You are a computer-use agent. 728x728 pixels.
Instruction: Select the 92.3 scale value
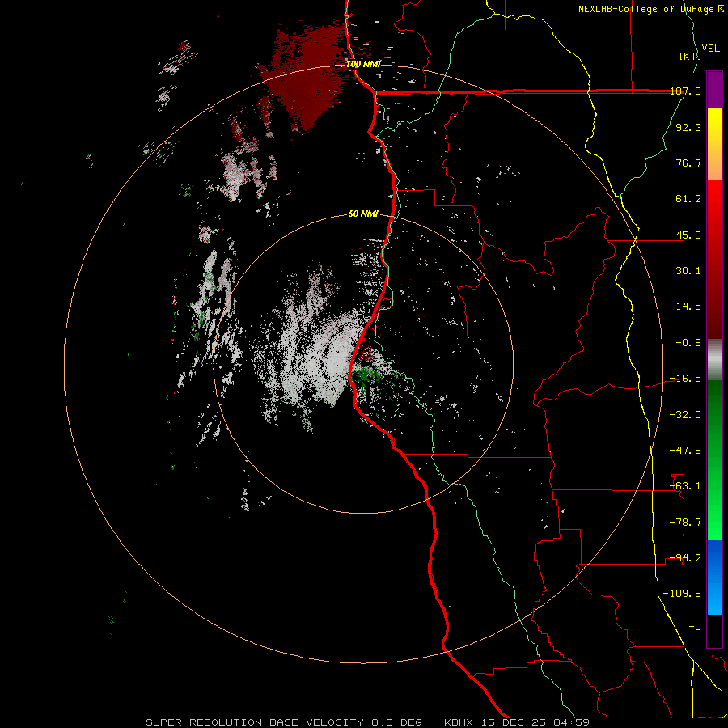[688, 127]
